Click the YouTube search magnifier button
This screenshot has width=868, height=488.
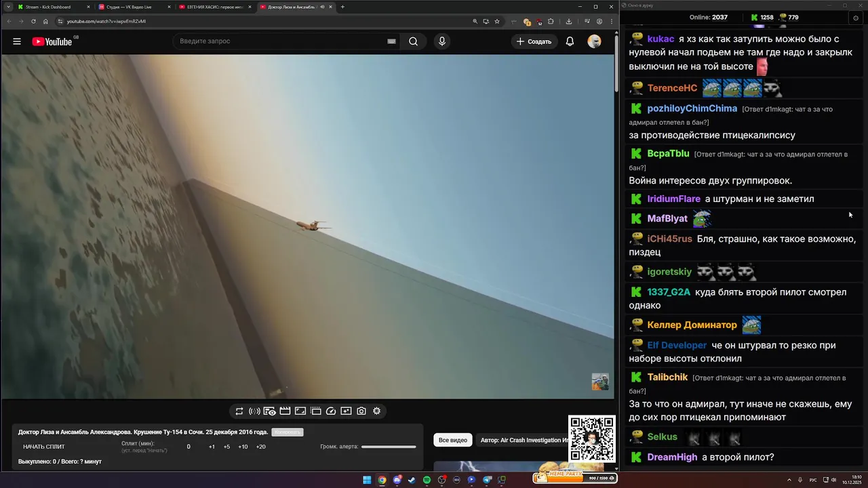click(413, 41)
